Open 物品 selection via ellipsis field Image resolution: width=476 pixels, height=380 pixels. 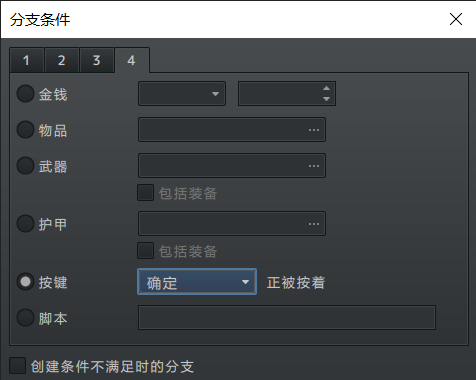click(x=232, y=130)
